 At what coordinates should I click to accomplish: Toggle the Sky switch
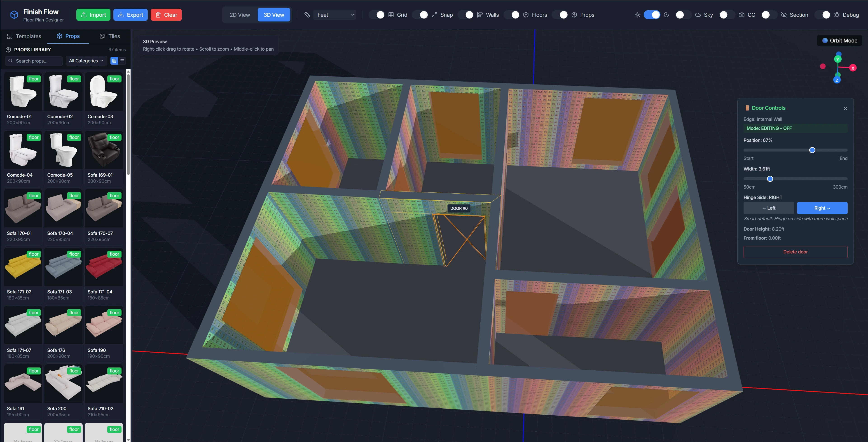[683, 15]
